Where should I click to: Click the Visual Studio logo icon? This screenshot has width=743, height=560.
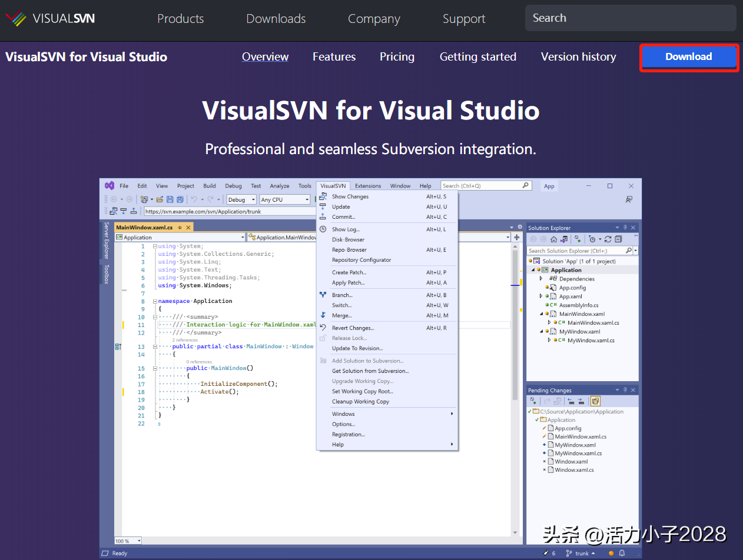110,185
